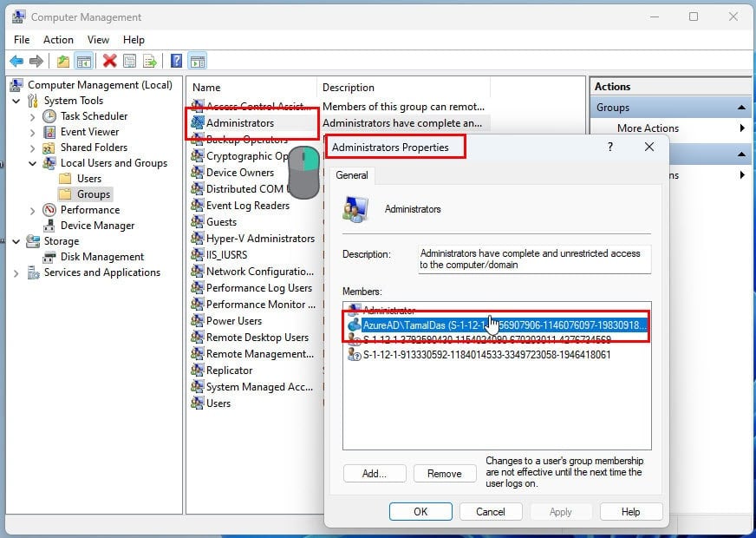Collapse Local Users and Groups node
This screenshot has height=538, width=756.
pos(32,164)
